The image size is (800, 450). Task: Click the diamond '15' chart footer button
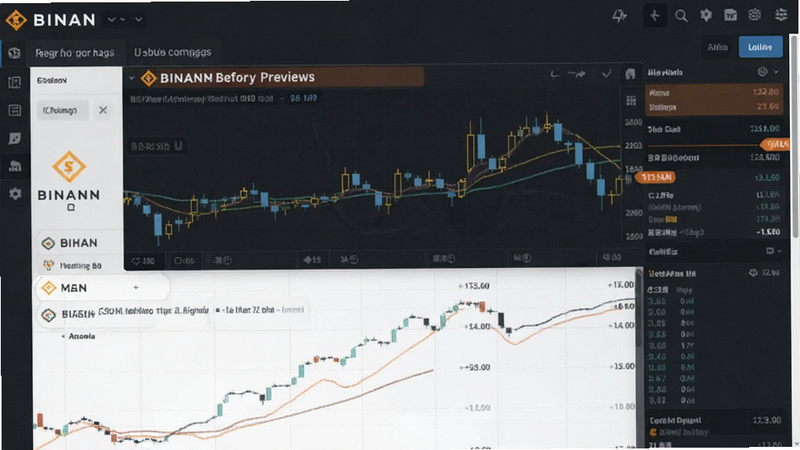[312, 260]
